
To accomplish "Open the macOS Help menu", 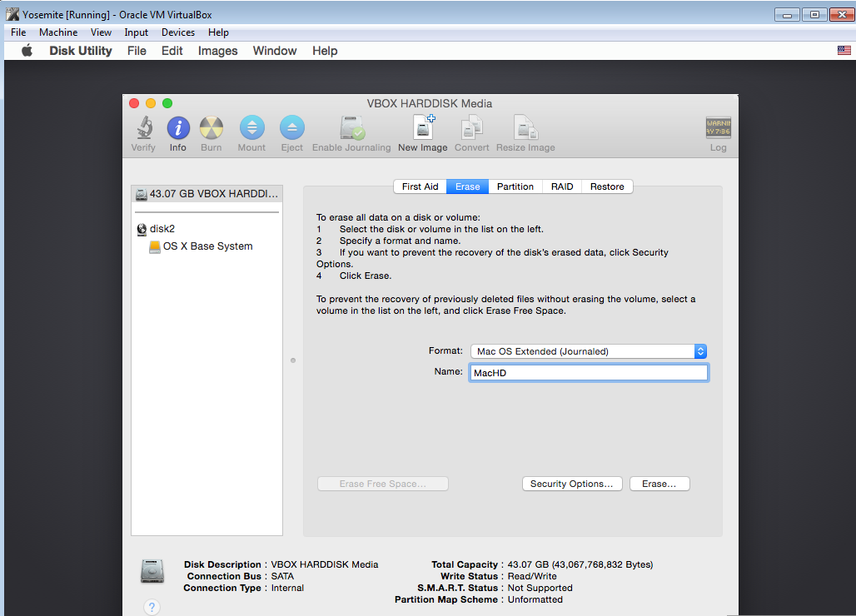I will (325, 51).
